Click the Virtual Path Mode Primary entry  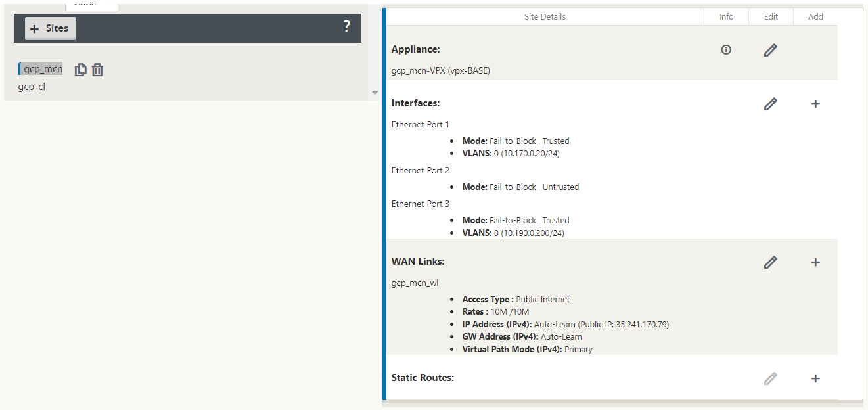[x=527, y=349]
